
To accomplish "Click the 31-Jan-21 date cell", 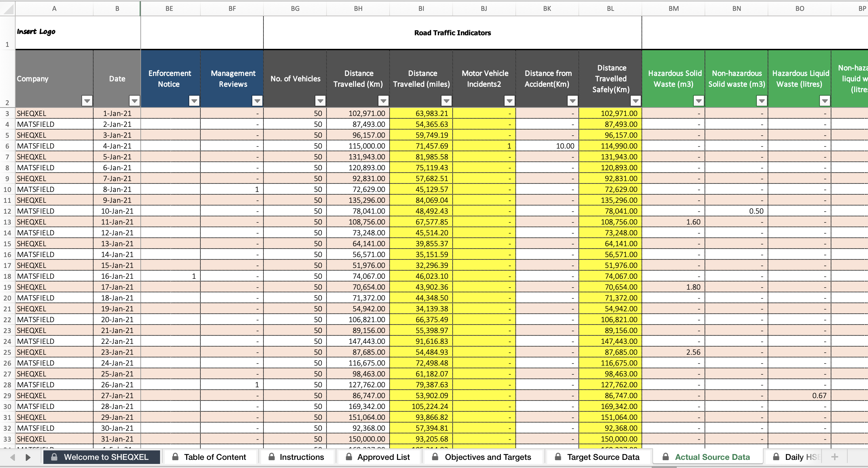I will [117, 439].
